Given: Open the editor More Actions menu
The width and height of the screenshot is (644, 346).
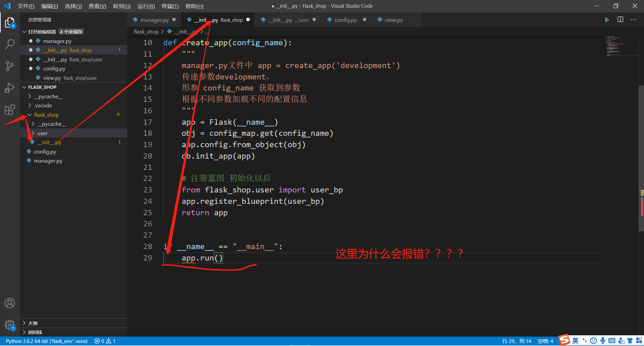Looking at the screenshot, I should 634,19.
